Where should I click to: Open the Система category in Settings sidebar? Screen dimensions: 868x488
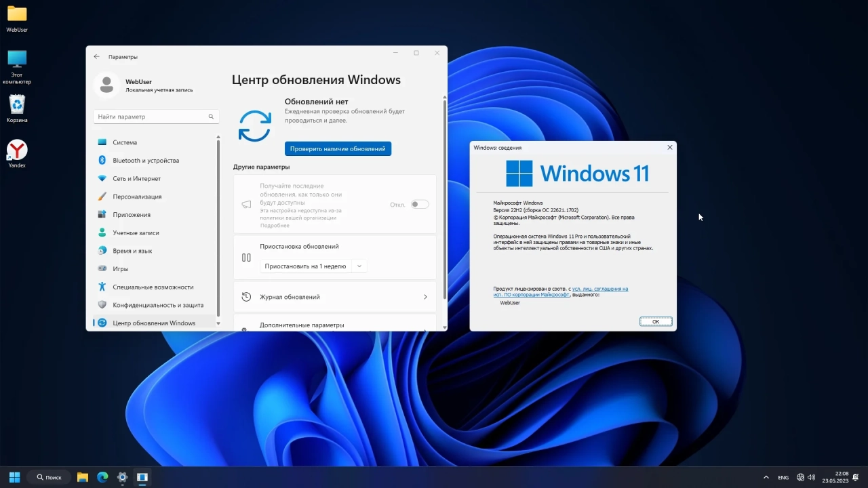coord(155,142)
